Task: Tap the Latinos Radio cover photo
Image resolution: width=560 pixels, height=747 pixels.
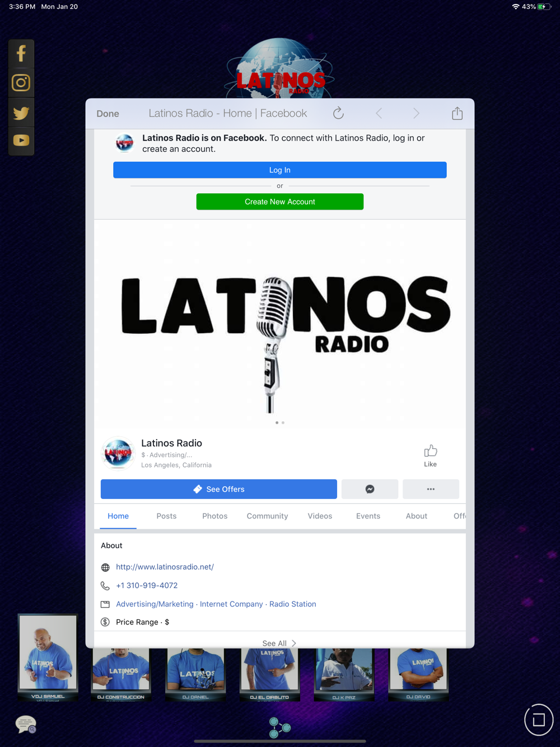Action: point(280,324)
